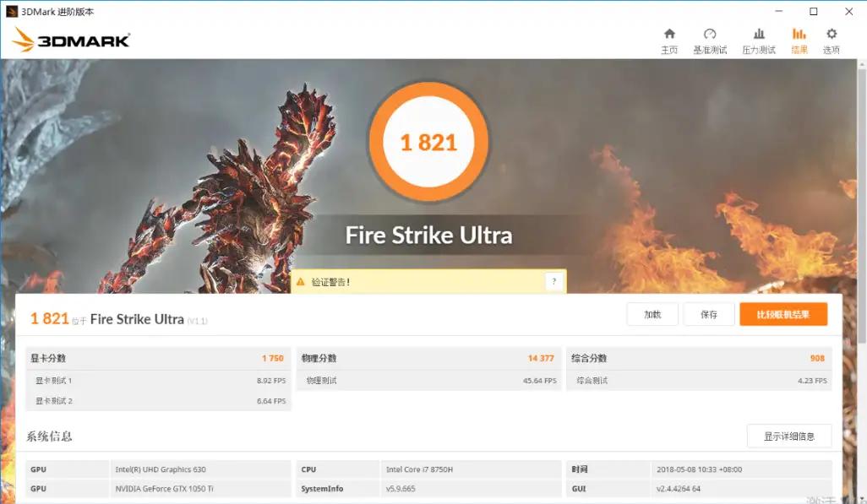Select the 显卡分数 graphics score header

tap(48, 358)
